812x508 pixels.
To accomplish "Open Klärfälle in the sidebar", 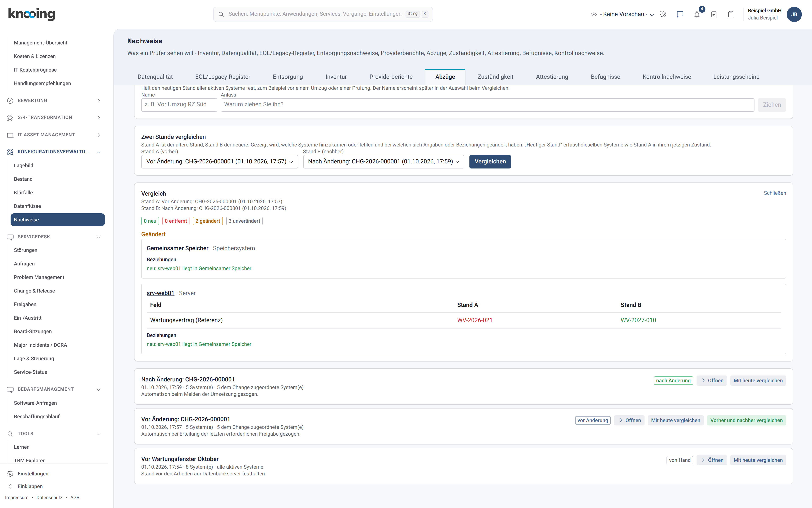I will 23,193.
